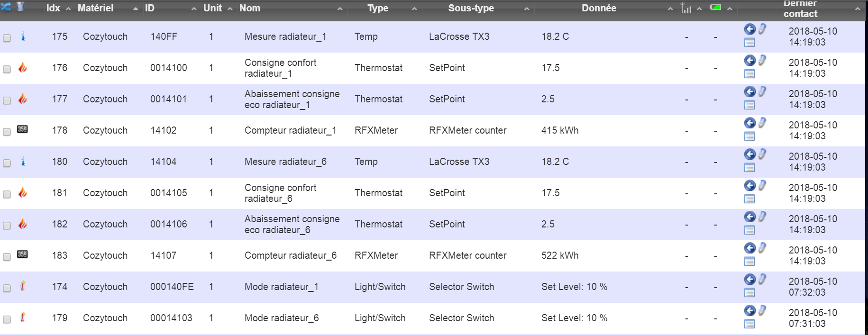Open the log list icon for Consigne confort radiateur_6
868x335 pixels.
click(749, 199)
